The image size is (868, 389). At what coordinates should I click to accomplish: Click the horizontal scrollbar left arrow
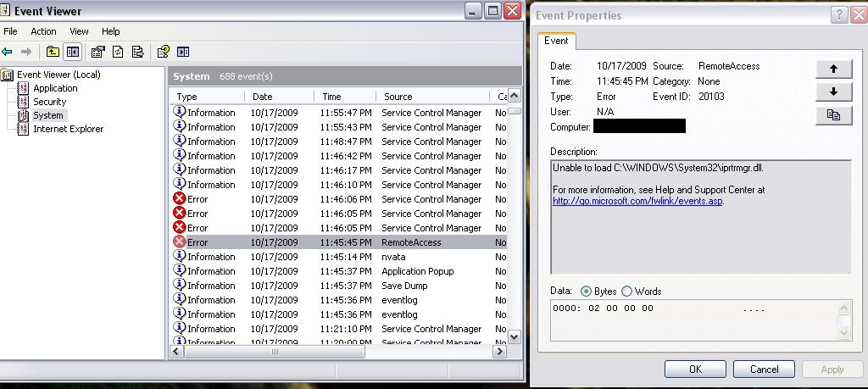176,352
